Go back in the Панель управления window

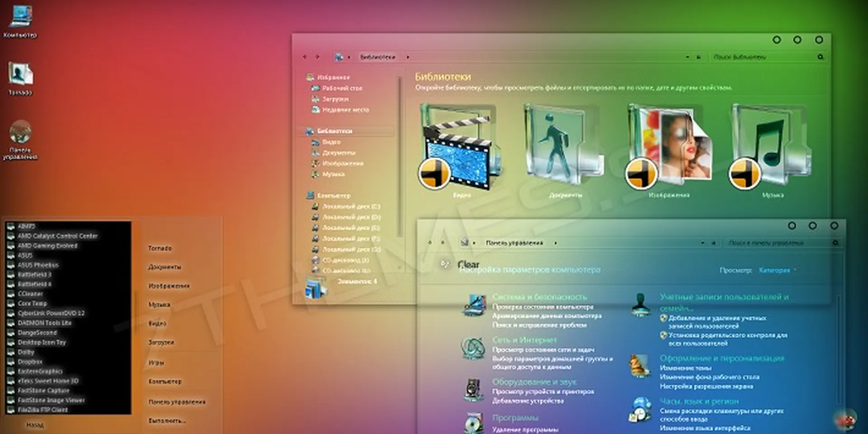click(429, 243)
